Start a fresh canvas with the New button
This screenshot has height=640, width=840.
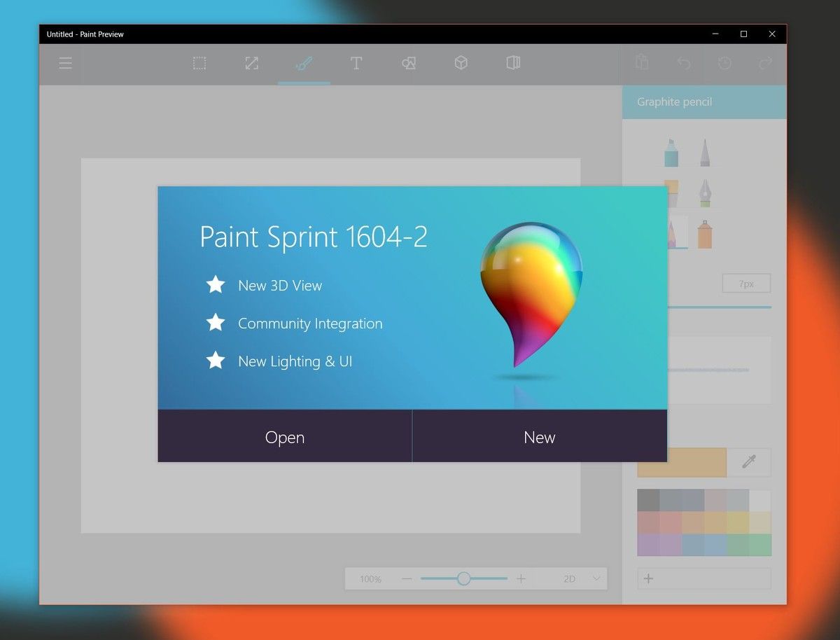pyautogui.click(x=539, y=437)
